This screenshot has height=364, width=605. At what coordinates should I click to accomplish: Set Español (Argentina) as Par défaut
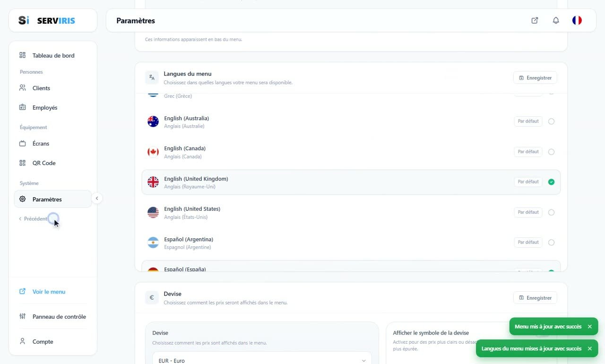click(x=528, y=243)
